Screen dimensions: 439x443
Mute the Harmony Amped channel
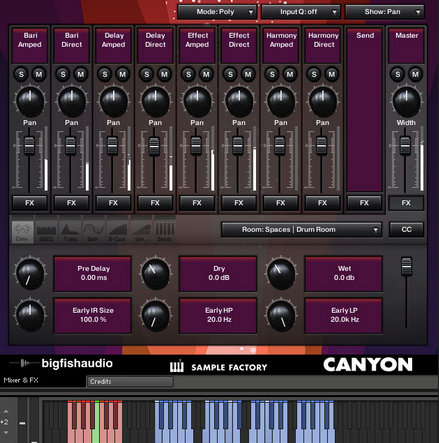290,74
